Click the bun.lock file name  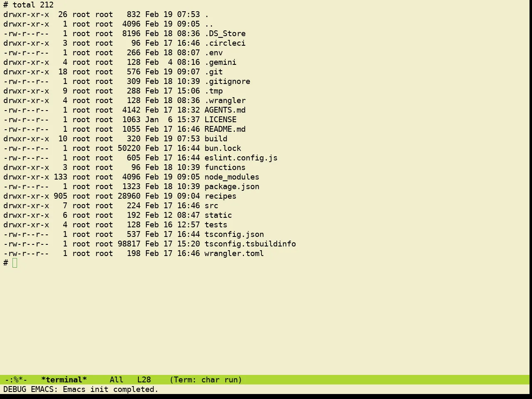click(223, 148)
